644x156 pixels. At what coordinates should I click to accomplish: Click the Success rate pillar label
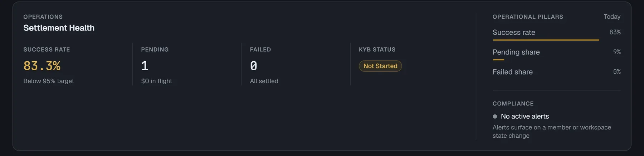pyautogui.click(x=514, y=32)
